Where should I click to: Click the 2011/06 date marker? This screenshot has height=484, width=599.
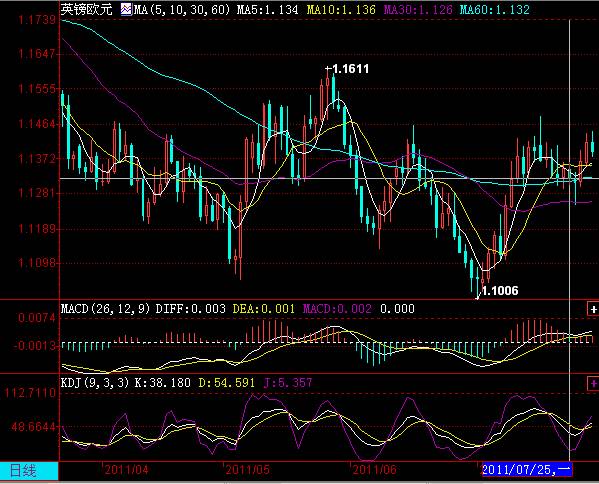[x=374, y=469]
